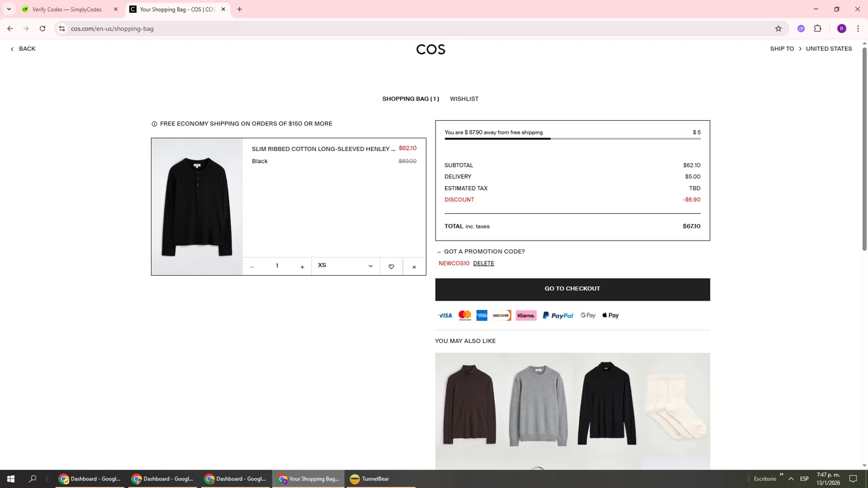Click the delivery $5.00 amount
The width and height of the screenshot is (868, 488).
(693, 177)
